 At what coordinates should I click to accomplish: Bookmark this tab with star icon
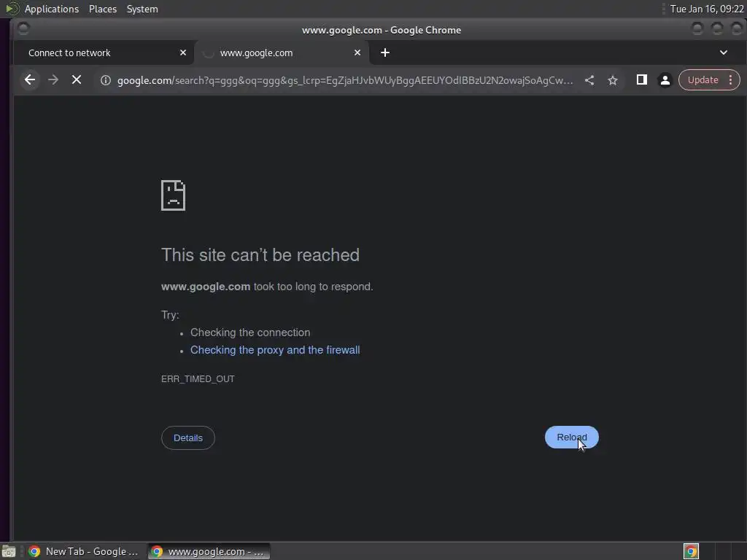[x=613, y=80]
